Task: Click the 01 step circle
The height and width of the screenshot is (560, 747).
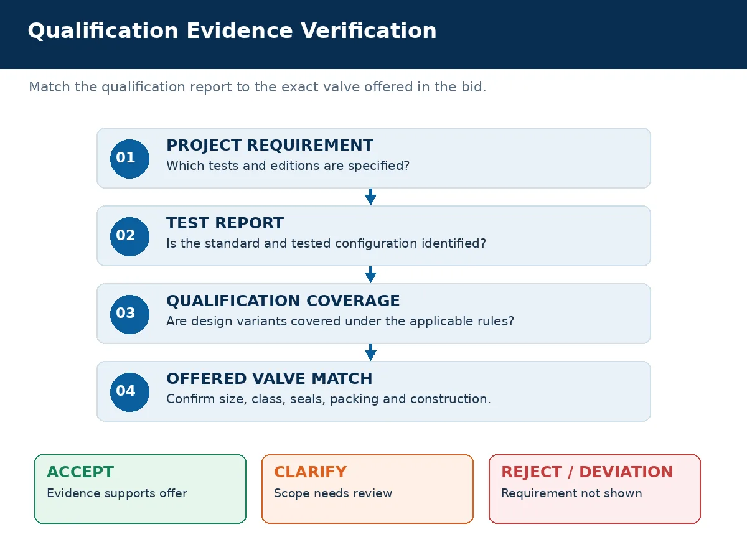Action: pos(129,159)
